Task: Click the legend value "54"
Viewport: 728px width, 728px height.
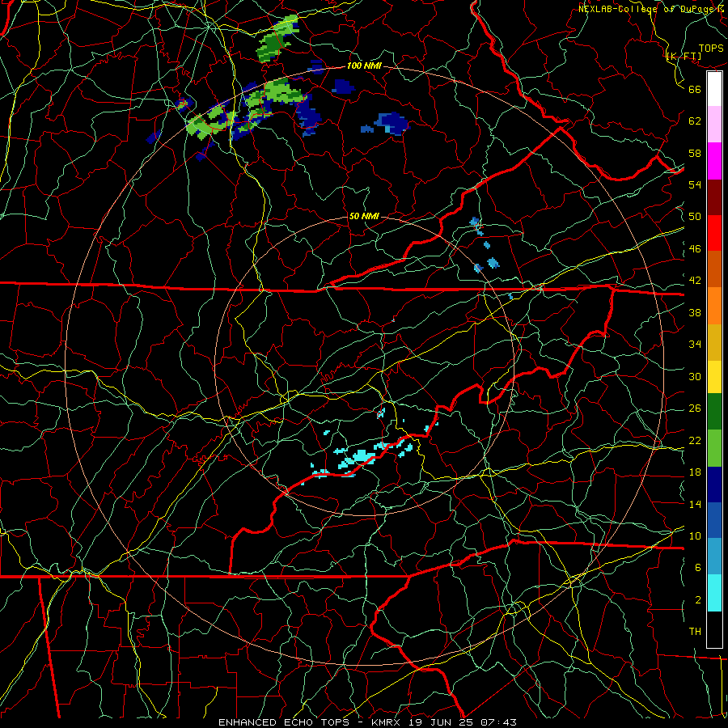Action: click(695, 184)
